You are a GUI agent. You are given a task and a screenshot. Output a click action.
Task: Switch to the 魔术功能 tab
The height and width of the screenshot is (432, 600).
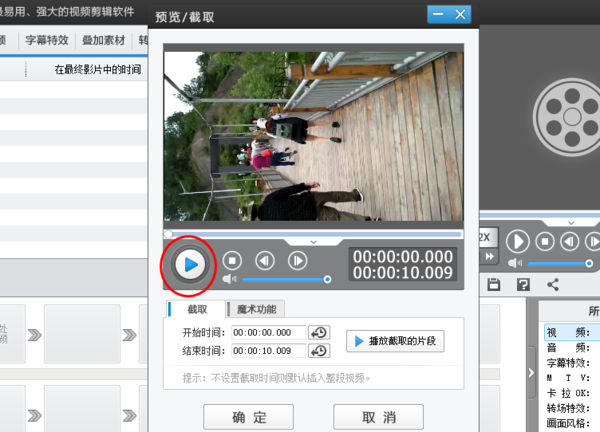click(257, 309)
